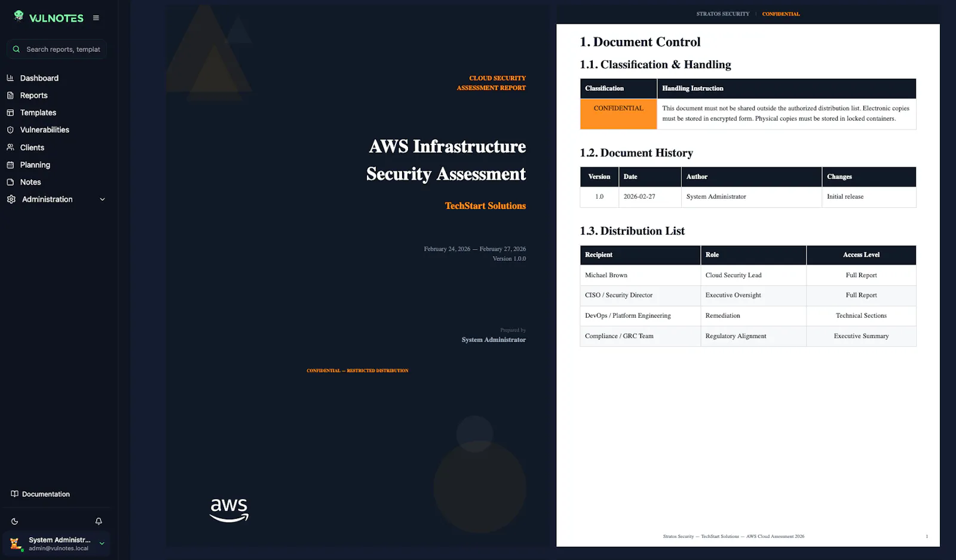Open the user account dropdown chevron
The height and width of the screenshot is (560, 956).
(x=102, y=543)
